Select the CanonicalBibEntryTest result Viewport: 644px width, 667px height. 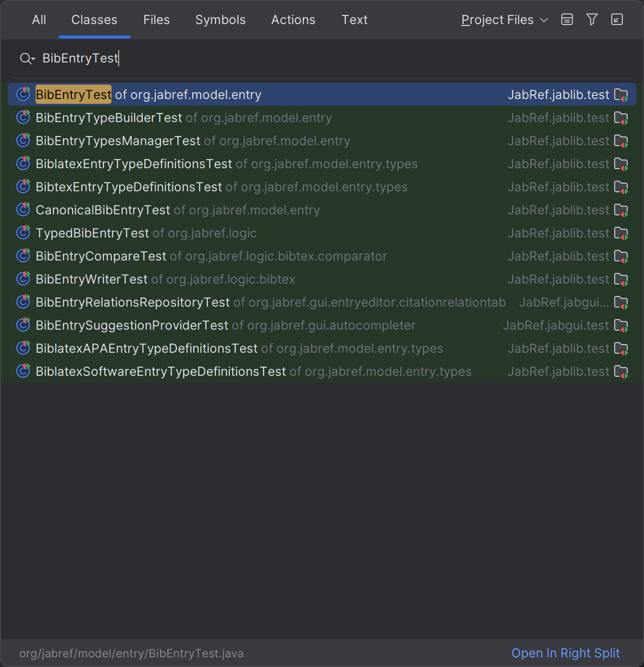click(322, 210)
